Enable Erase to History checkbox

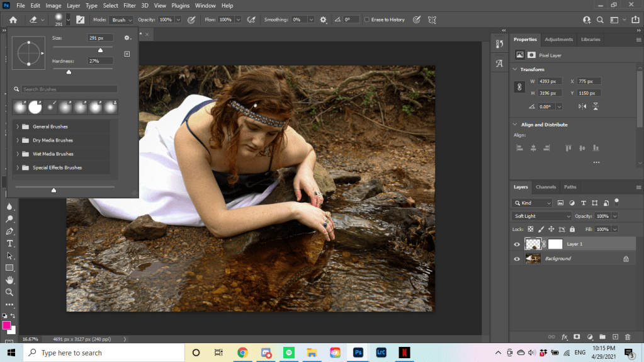pos(367,20)
